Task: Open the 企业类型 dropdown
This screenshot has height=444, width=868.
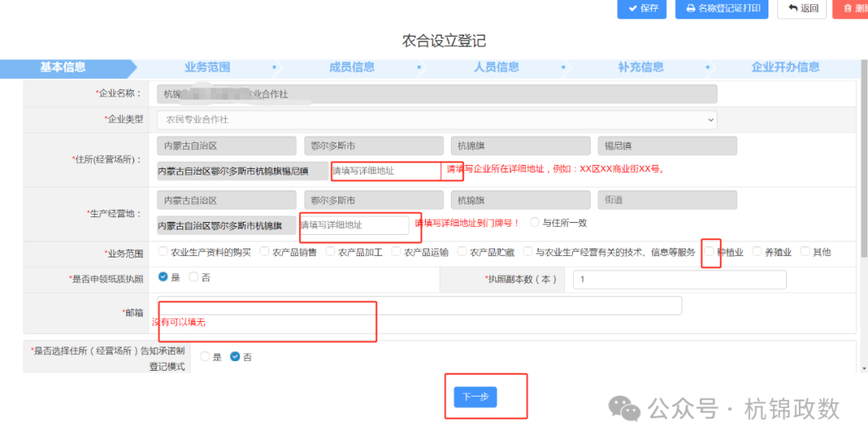Action: click(x=436, y=120)
